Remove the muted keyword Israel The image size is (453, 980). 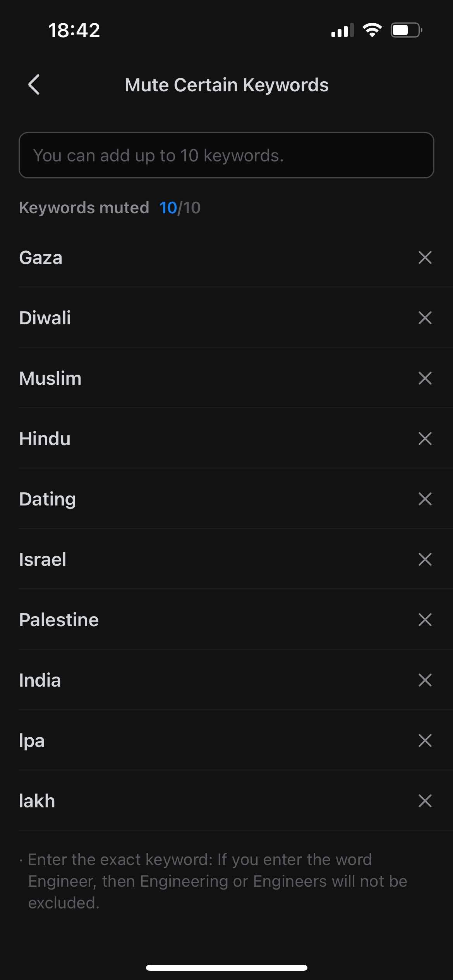pos(425,559)
